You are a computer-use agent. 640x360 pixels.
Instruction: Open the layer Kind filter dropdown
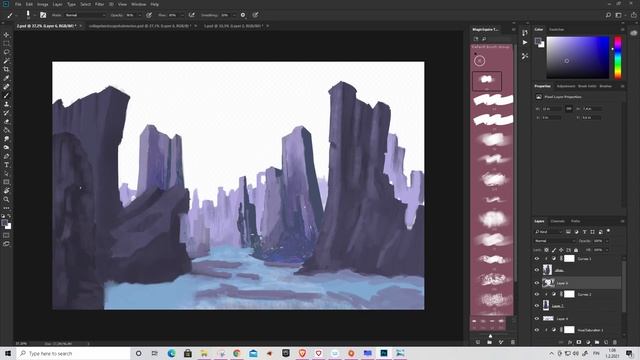click(x=549, y=231)
